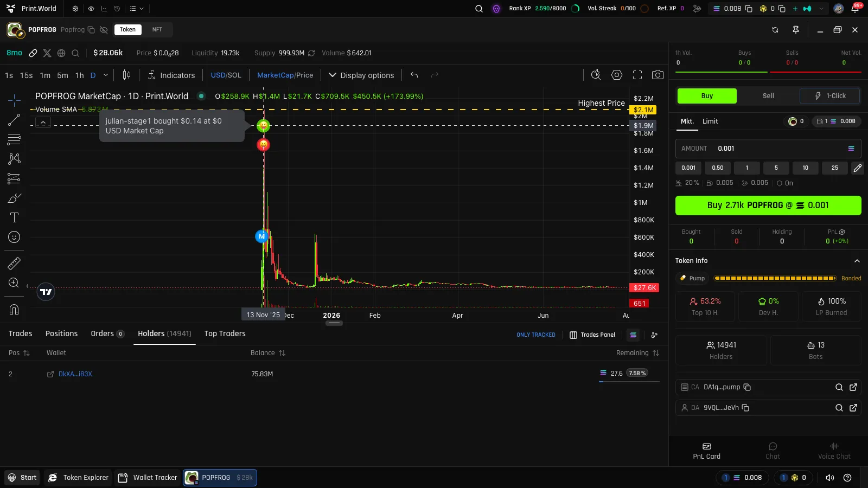The height and width of the screenshot is (488, 868).
Task: Edit quick amount presets with pencil icon
Action: 857,168
